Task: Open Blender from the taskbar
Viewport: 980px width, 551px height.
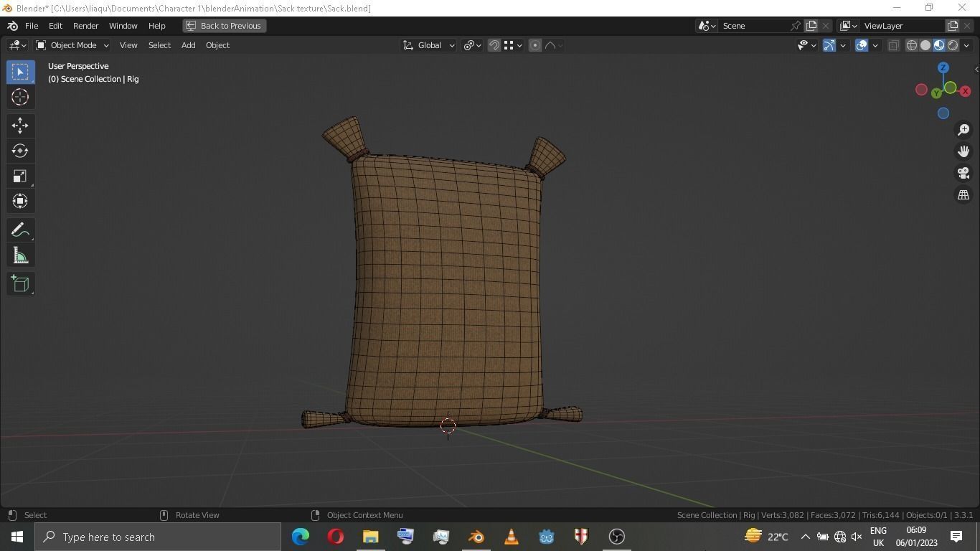Action: click(476, 537)
